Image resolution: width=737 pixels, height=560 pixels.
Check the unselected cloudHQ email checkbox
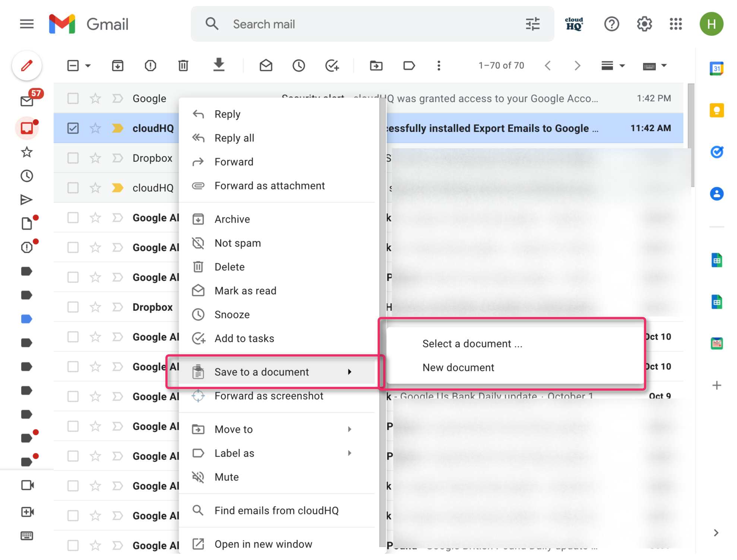73,188
